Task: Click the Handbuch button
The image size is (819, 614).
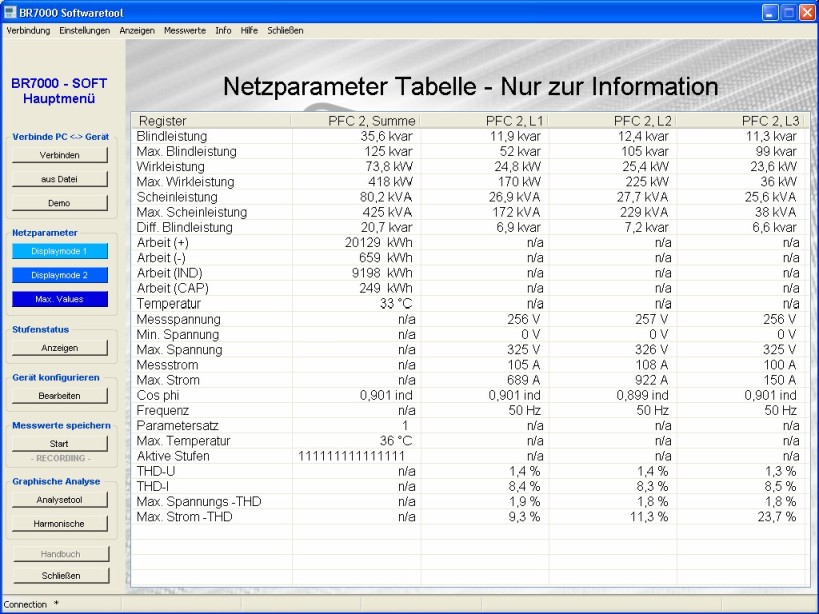Action: click(61, 554)
